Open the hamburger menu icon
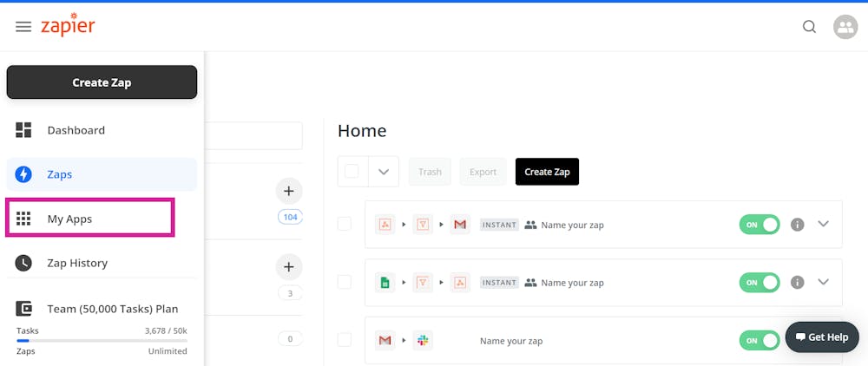 [x=23, y=27]
